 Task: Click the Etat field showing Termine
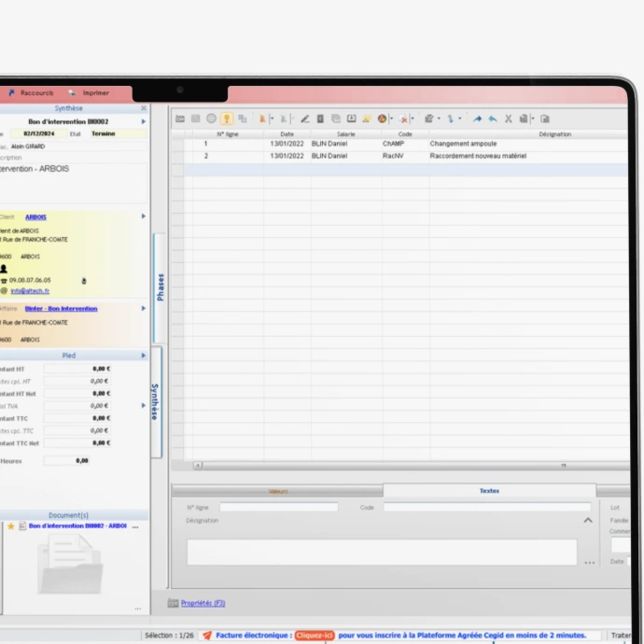[119, 133]
